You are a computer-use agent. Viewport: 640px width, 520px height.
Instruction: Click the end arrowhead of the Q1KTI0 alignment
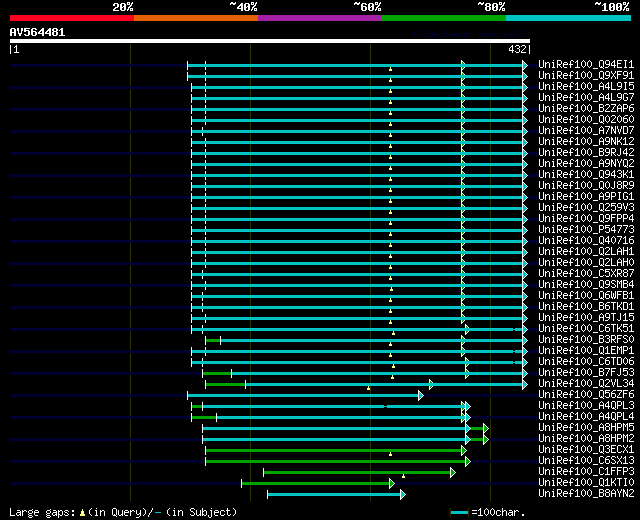click(x=392, y=483)
